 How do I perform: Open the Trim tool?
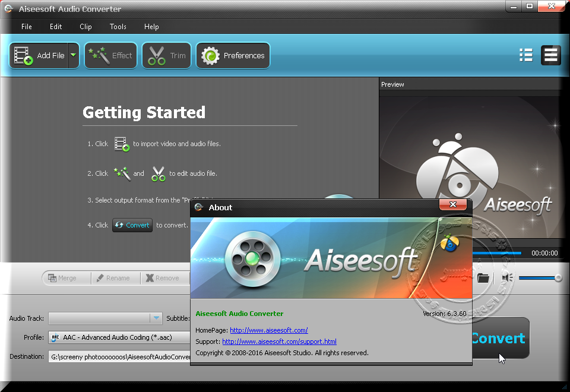pos(166,56)
